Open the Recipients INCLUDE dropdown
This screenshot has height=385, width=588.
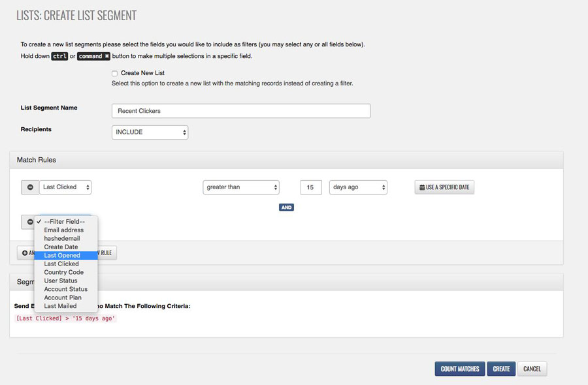click(150, 132)
